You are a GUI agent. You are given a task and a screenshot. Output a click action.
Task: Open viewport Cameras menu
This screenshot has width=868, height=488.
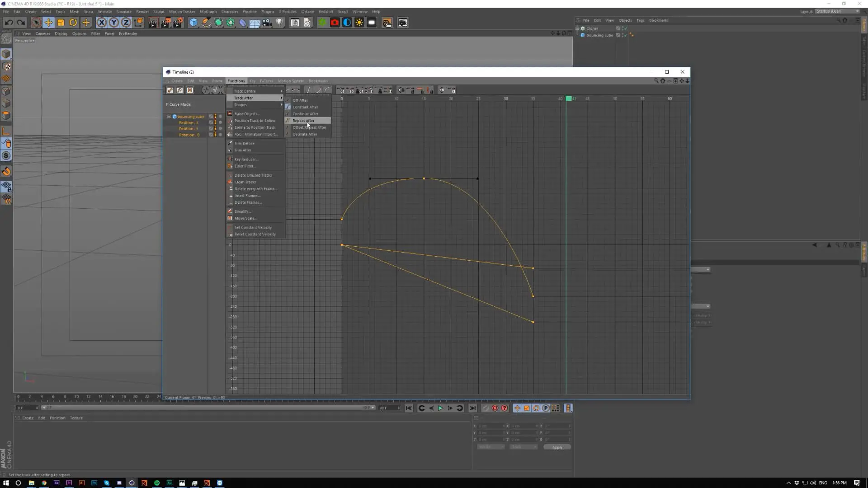[x=43, y=33]
